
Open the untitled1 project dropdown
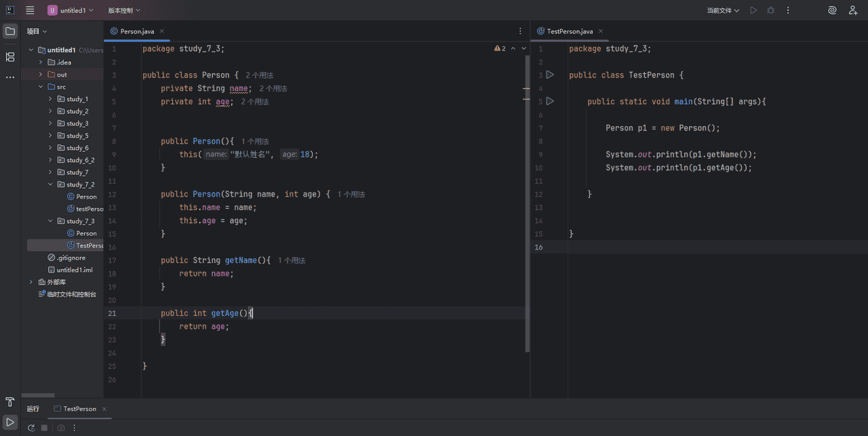[71, 10]
